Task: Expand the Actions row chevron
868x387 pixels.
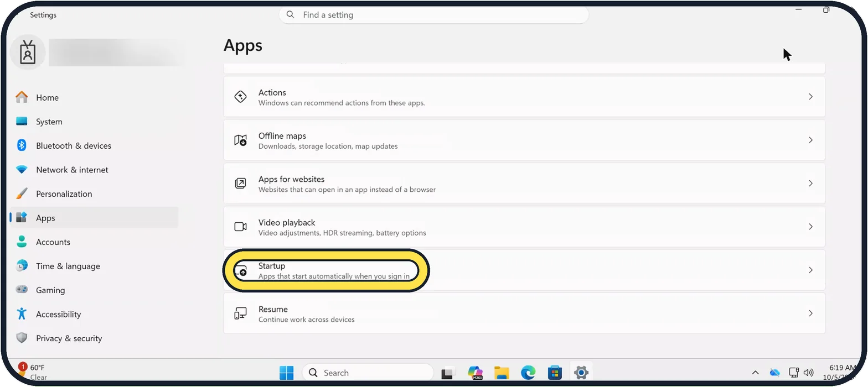Action: (x=810, y=97)
